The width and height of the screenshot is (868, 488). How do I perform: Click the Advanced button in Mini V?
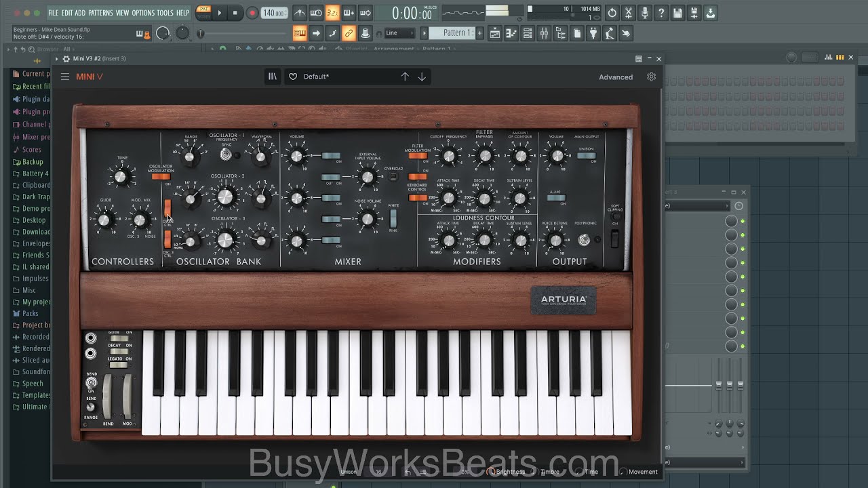click(x=616, y=77)
